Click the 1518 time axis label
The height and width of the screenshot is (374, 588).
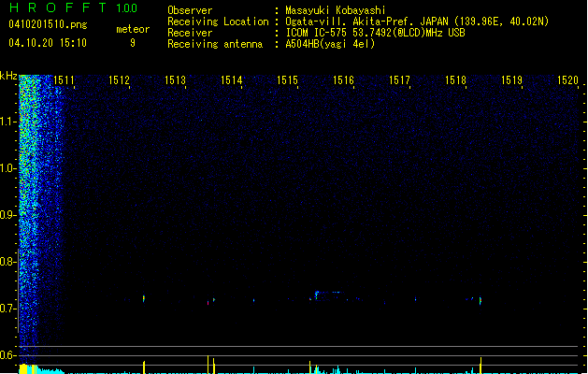point(455,80)
